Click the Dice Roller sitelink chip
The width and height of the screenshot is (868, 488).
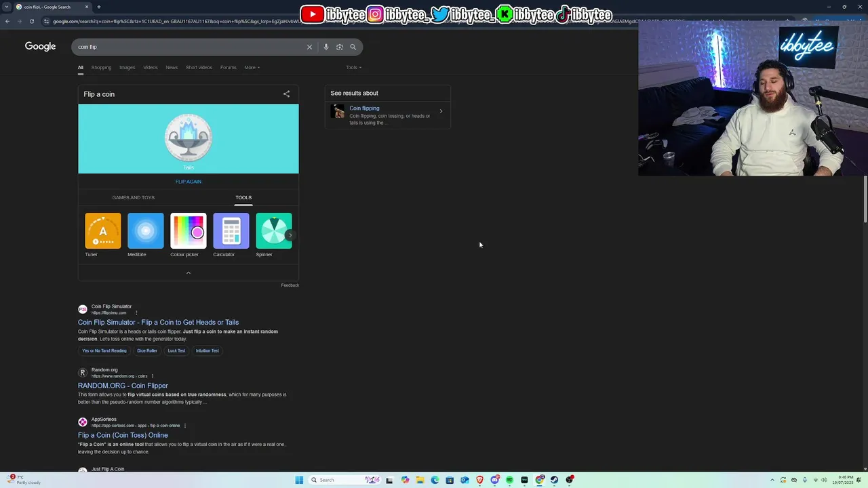click(x=147, y=350)
